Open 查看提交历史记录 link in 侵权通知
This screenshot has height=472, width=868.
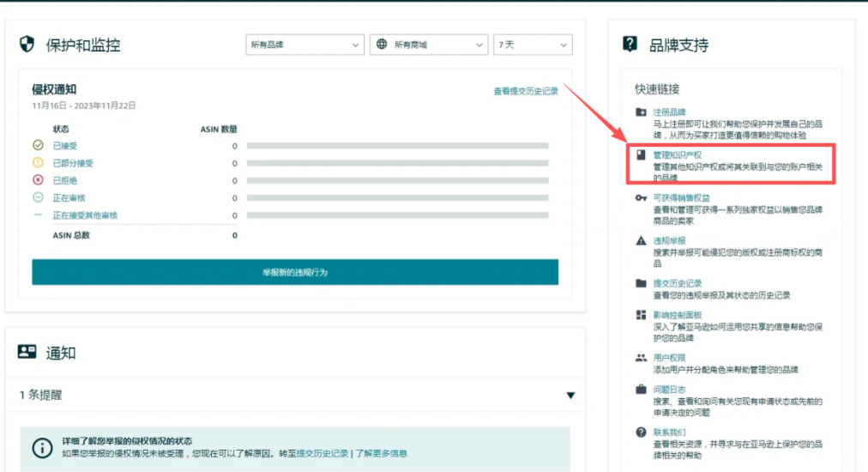525,91
